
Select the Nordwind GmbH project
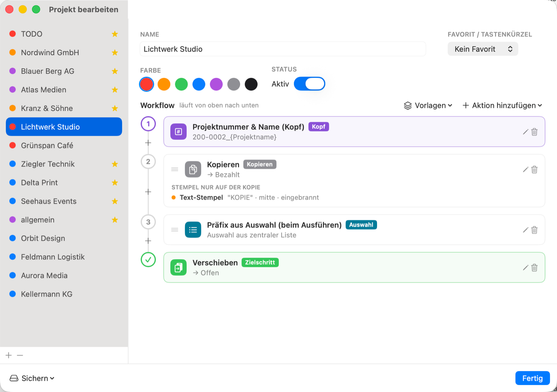point(64,53)
